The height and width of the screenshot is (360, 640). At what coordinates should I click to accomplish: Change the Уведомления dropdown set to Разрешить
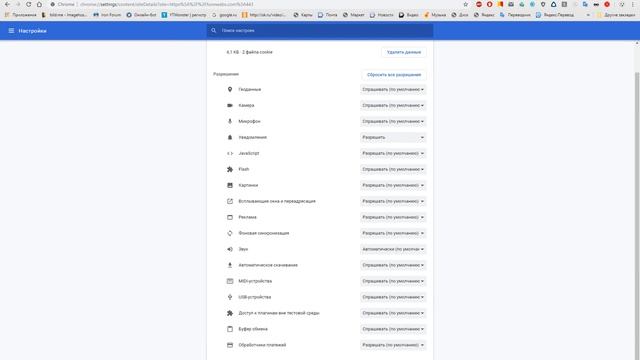(x=393, y=137)
